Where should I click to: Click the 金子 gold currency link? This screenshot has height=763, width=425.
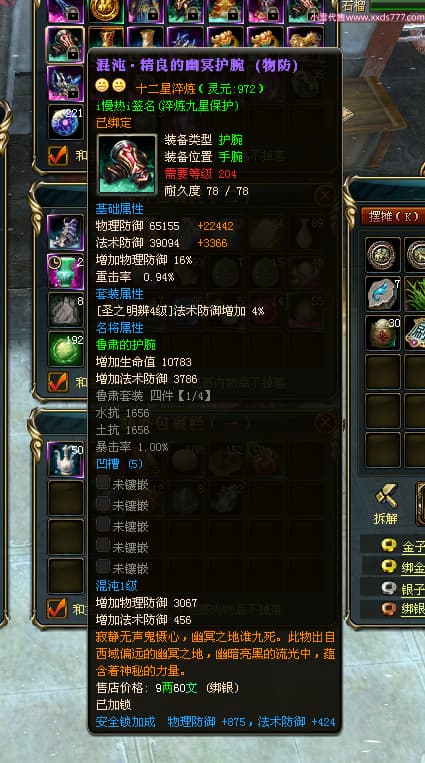[413, 547]
